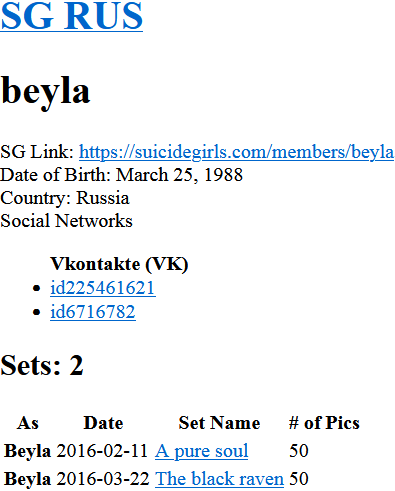The image size is (395, 491).
Task: Click the 2016-03-22 date cell
Action: [103, 479]
